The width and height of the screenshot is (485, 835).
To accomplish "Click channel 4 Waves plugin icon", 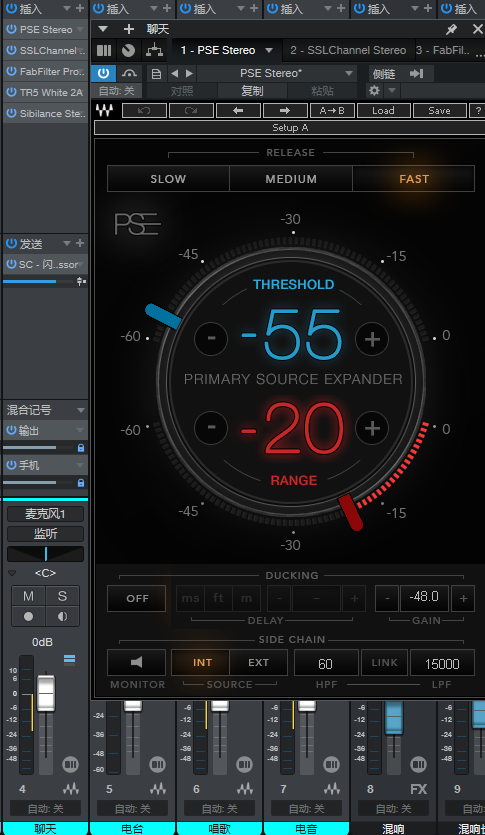I will point(70,789).
